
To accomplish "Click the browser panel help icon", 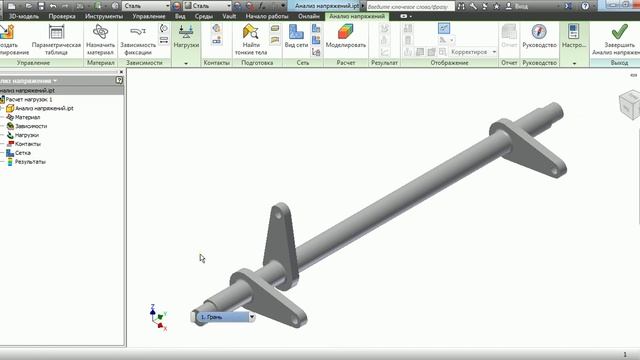I will [x=119, y=80].
